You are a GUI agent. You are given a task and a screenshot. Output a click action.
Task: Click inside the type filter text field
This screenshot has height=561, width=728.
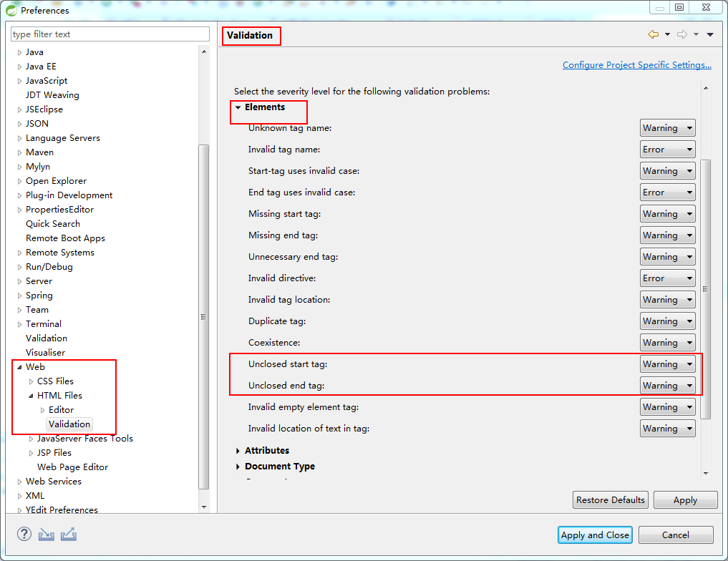coord(109,34)
